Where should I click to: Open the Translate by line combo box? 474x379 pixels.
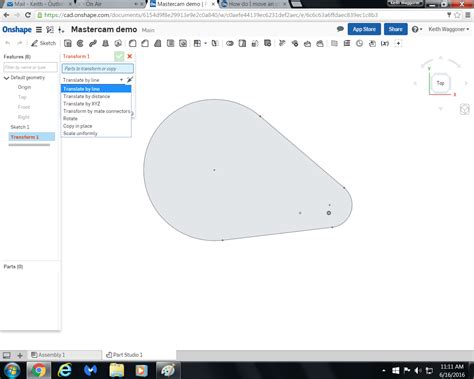point(93,80)
